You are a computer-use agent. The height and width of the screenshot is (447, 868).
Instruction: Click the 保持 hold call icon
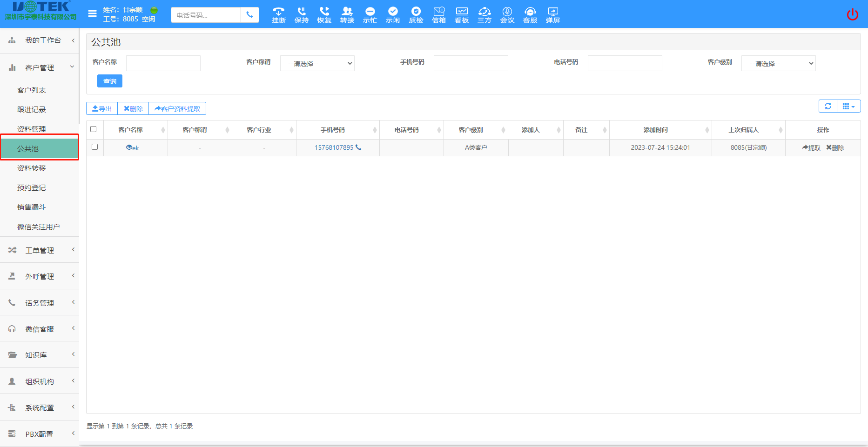click(x=301, y=14)
